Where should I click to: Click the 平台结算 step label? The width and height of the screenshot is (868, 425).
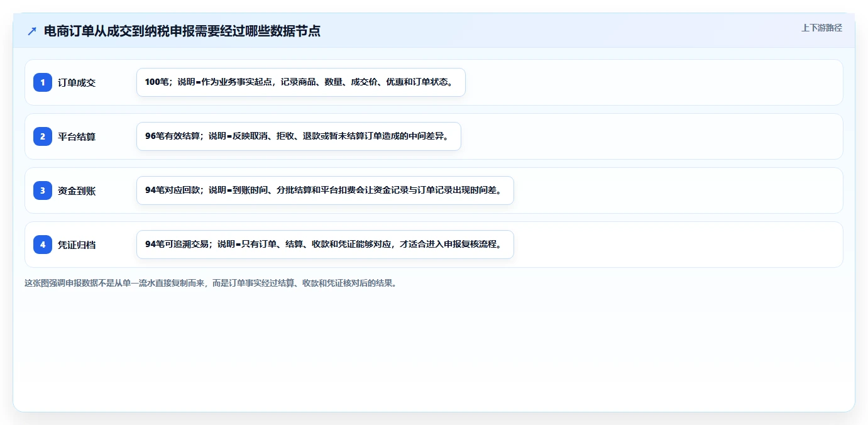tap(77, 136)
